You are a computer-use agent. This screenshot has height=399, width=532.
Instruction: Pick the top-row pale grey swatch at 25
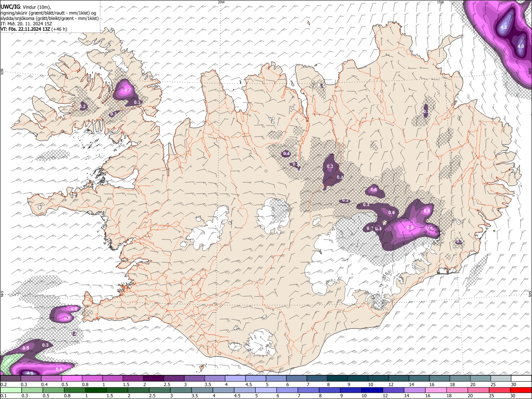501,379
